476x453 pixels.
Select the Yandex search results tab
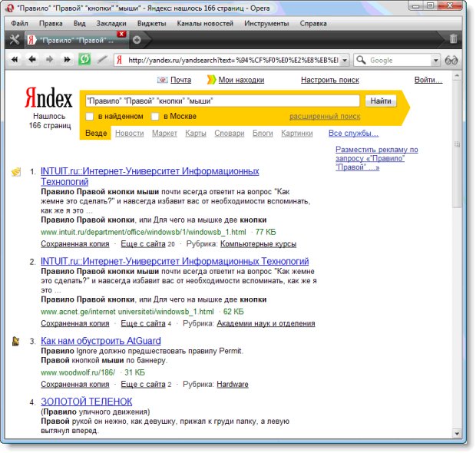(x=77, y=40)
